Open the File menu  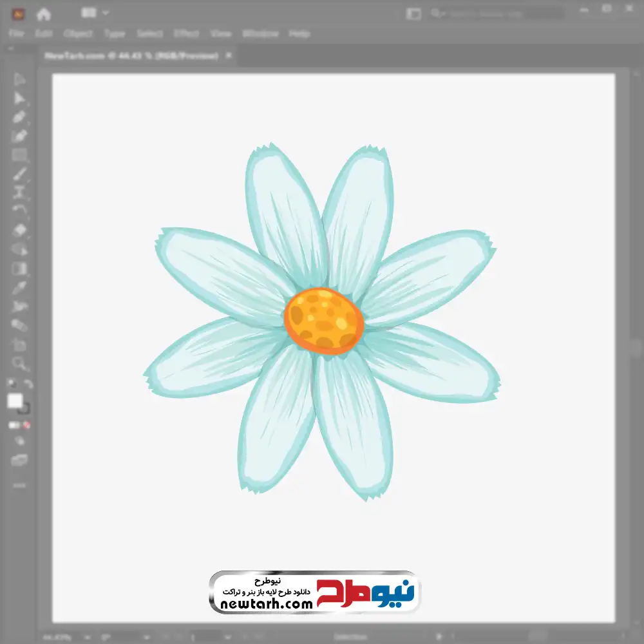(x=16, y=33)
